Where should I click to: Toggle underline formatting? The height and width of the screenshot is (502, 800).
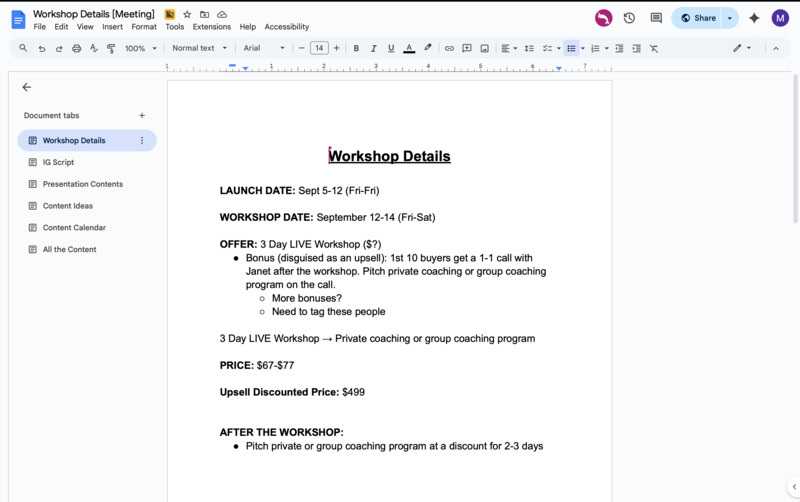tap(391, 48)
